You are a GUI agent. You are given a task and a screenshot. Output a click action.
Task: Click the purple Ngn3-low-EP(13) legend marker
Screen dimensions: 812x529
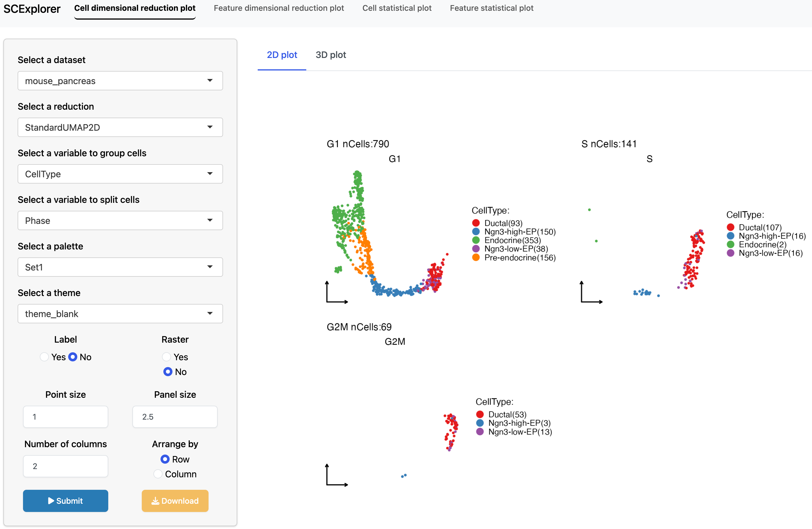click(x=480, y=432)
